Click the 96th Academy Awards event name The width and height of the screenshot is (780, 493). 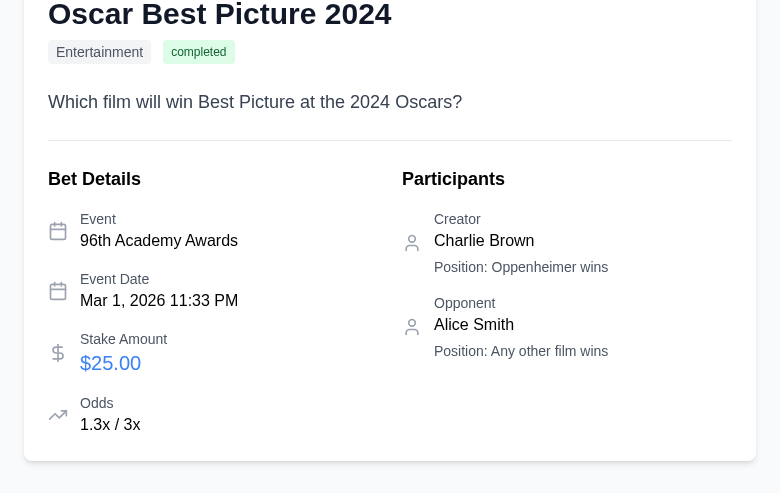(159, 241)
